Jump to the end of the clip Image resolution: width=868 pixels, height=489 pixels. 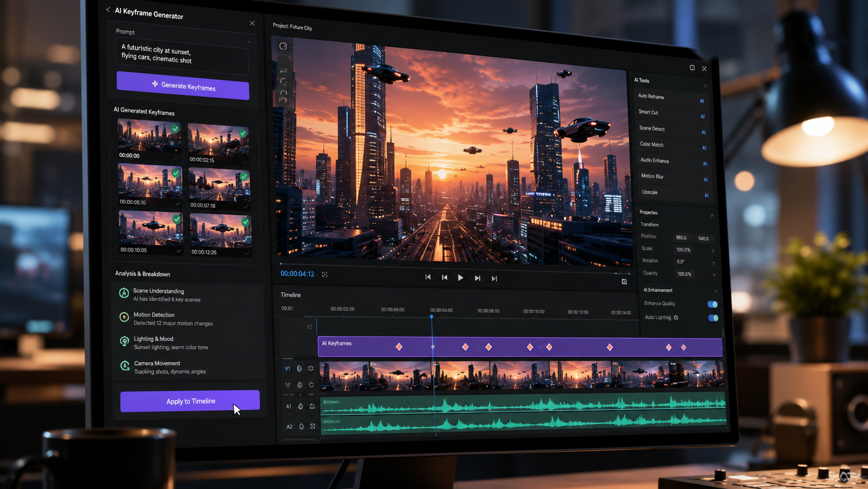click(494, 279)
